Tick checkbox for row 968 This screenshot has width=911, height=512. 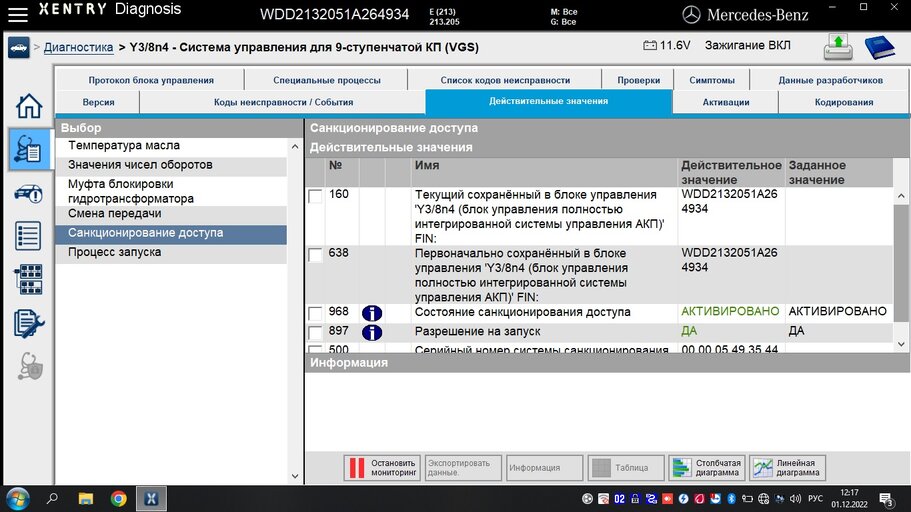315,313
